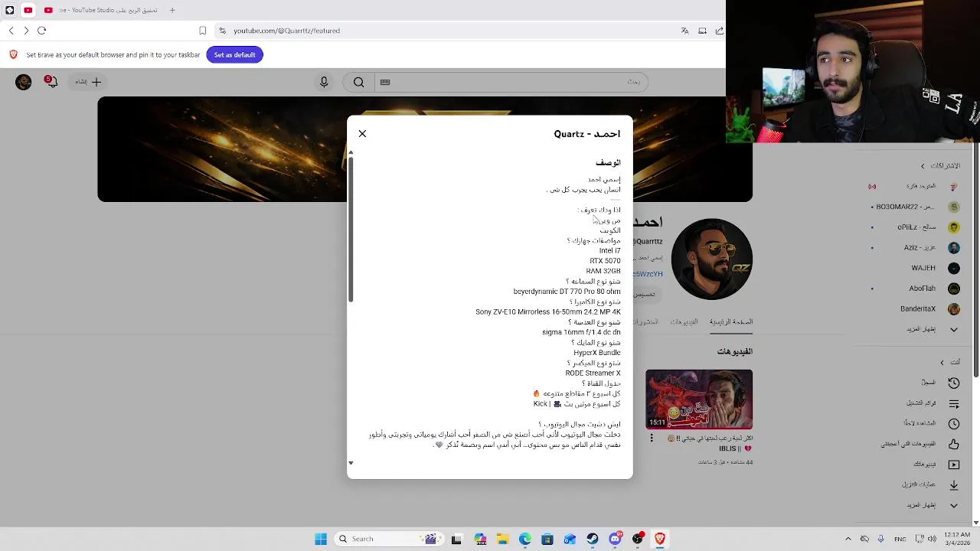The image size is (980, 551).
Task: Open the on-screen keyboard icon in the search box
Action: click(385, 82)
